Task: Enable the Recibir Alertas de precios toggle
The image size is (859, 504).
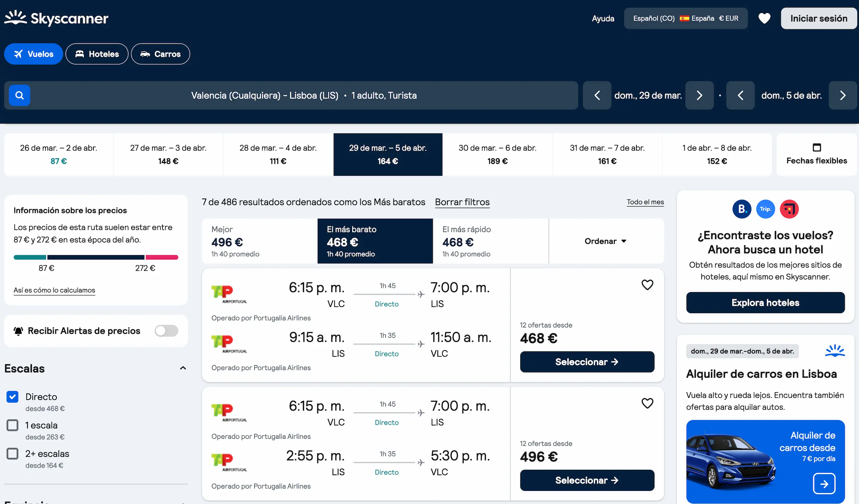Action: (x=166, y=331)
